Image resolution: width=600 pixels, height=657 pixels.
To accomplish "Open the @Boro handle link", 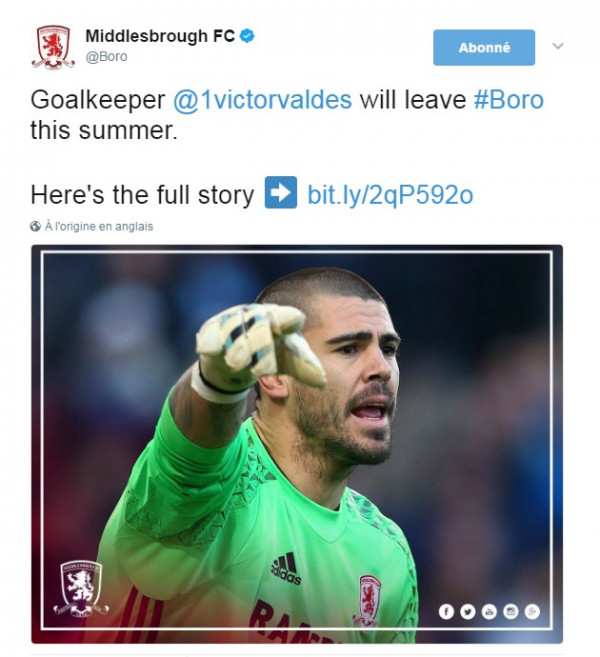I will (x=106, y=57).
